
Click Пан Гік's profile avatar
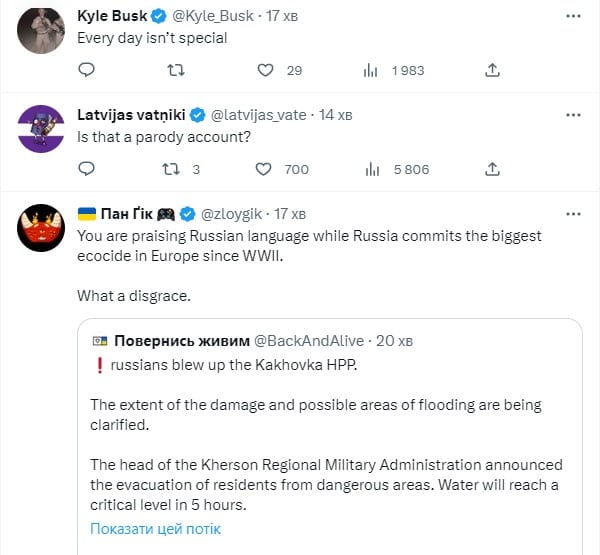[40, 227]
